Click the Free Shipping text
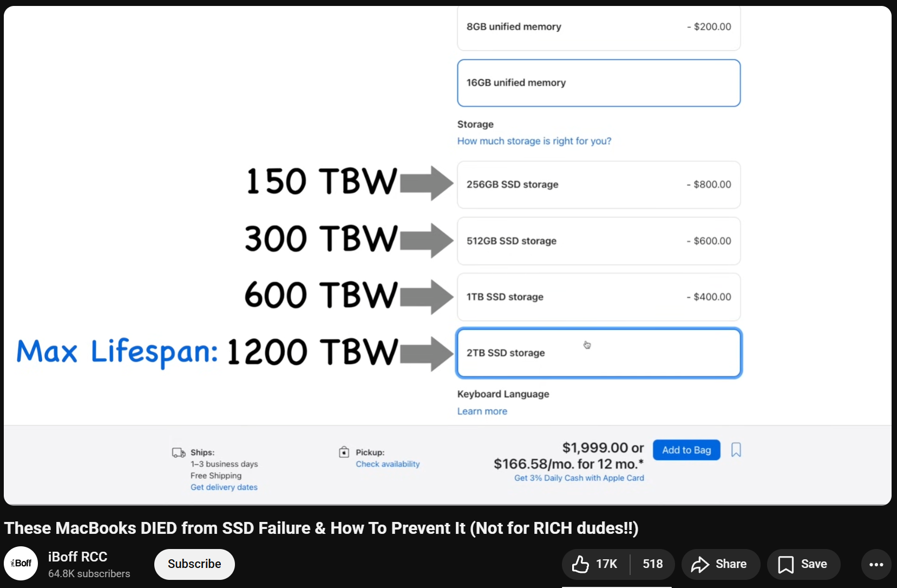Image resolution: width=897 pixels, height=588 pixels. coord(216,475)
